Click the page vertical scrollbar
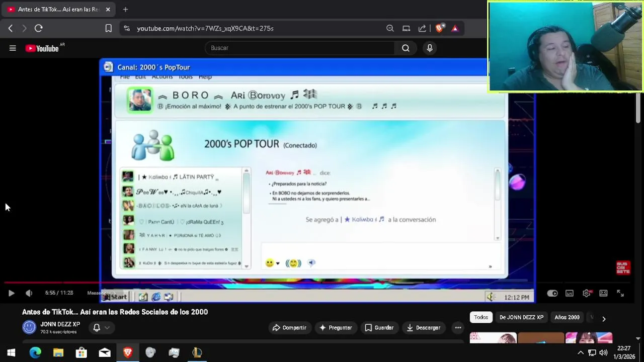This screenshot has width=644, height=362. tap(638, 109)
